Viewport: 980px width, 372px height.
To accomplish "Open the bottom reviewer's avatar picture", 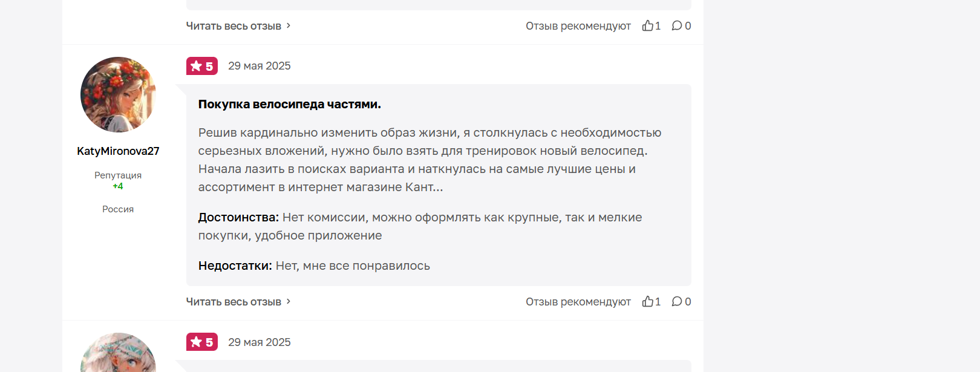I will point(118,353).
